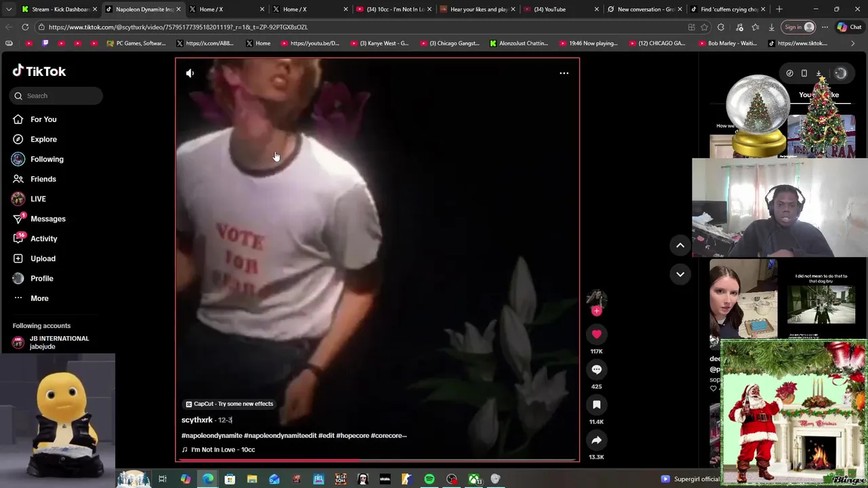Click the #hopecore hashtag

pyautogui.click(x=352, y=436)
